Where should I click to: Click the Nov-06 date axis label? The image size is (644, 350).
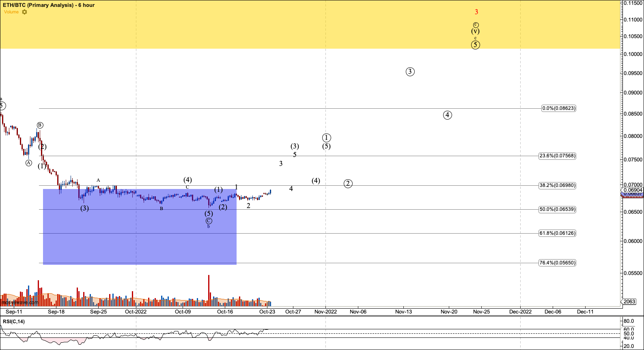358,312
